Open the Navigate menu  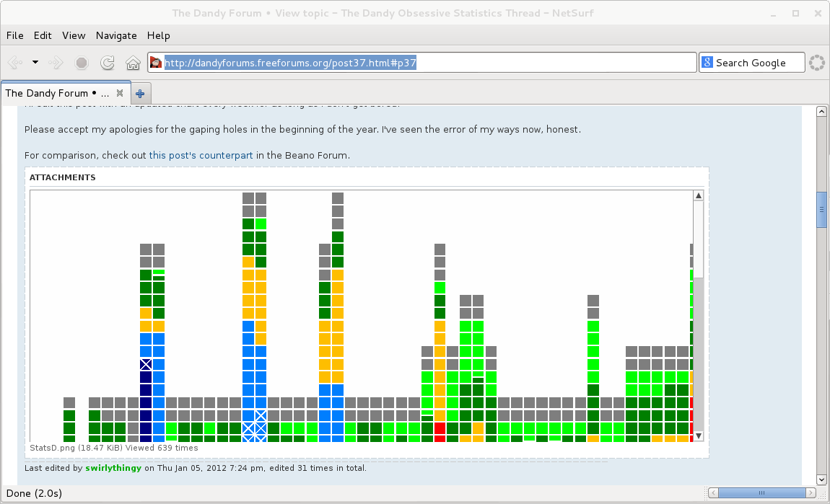point(116,35)
